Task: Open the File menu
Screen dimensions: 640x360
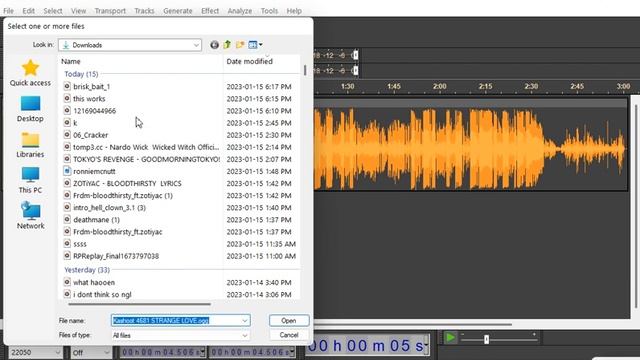Action: coord(9,11)
